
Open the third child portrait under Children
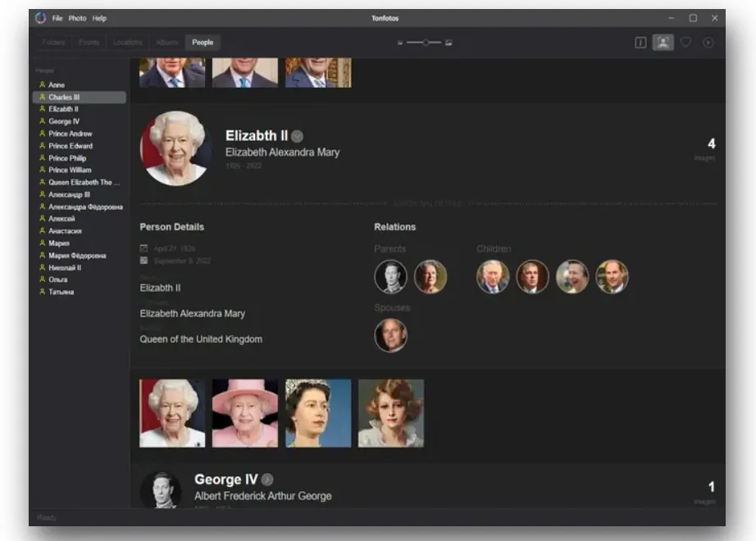pos(572,277)
